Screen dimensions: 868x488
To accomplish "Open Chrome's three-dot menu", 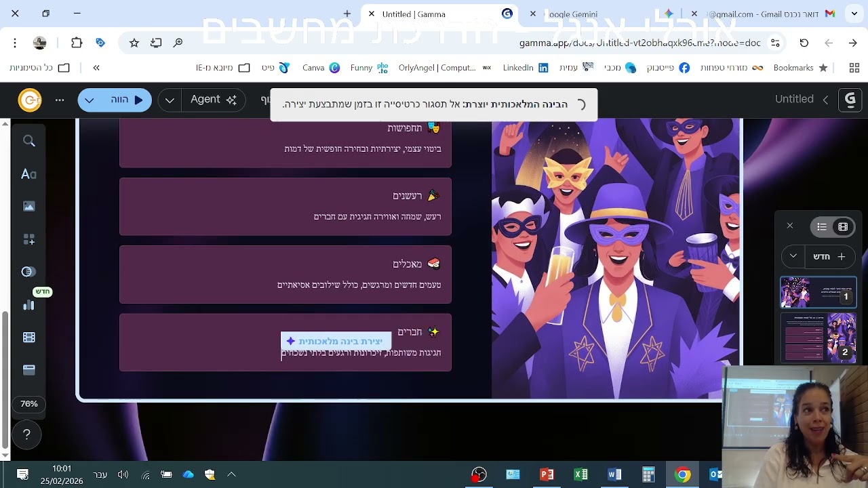I will [15, 43].
